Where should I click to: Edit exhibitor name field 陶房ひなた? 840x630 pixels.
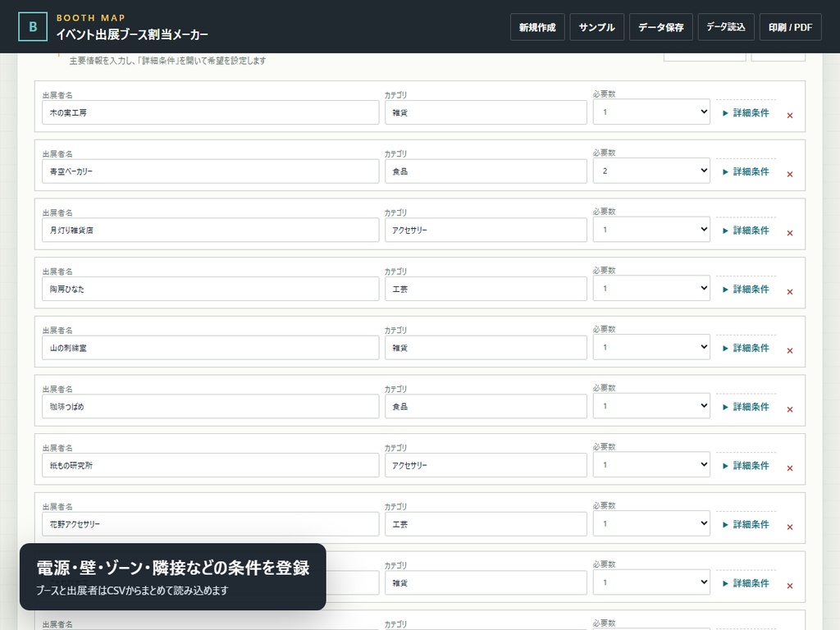211,289
